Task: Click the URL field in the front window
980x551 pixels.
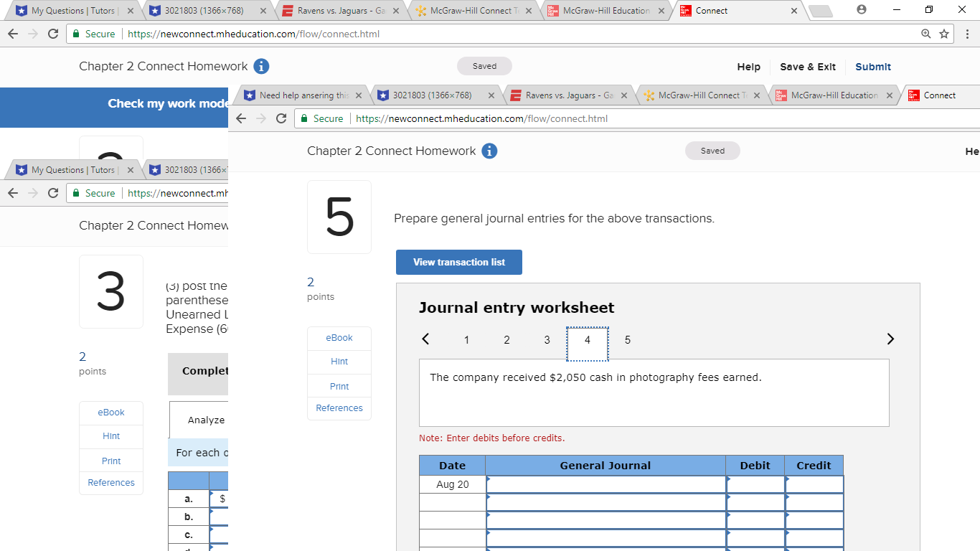Action: [481, 118]
